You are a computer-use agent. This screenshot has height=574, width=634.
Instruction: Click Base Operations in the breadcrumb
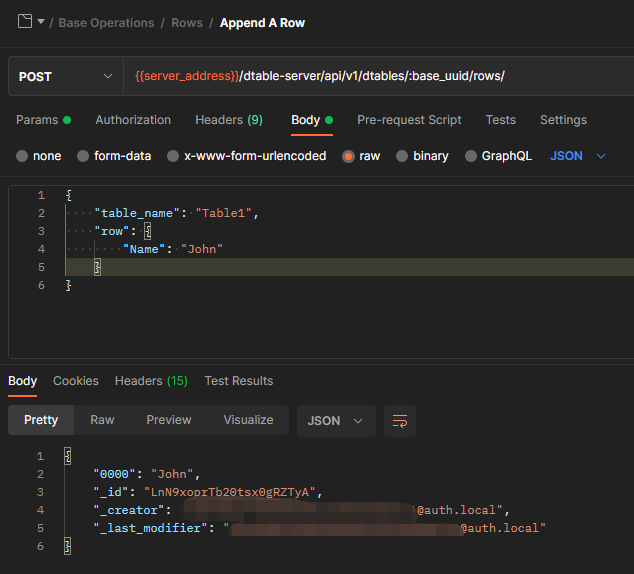106,22
